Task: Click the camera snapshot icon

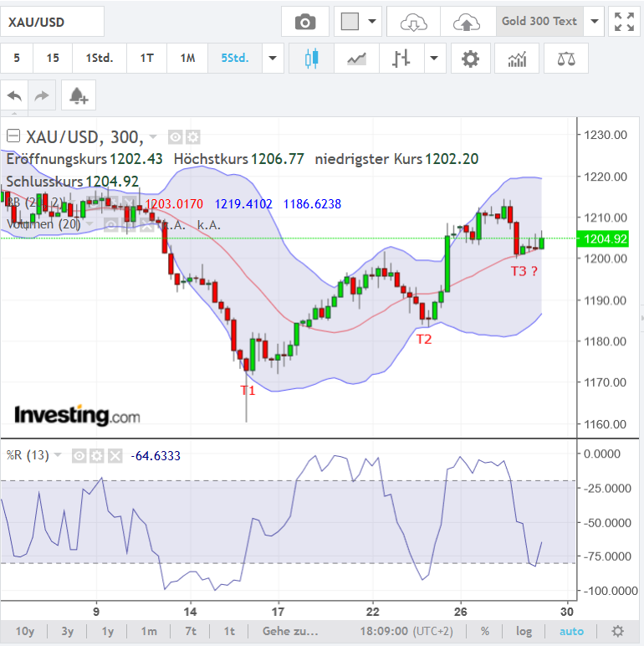Action: point(305,22)
